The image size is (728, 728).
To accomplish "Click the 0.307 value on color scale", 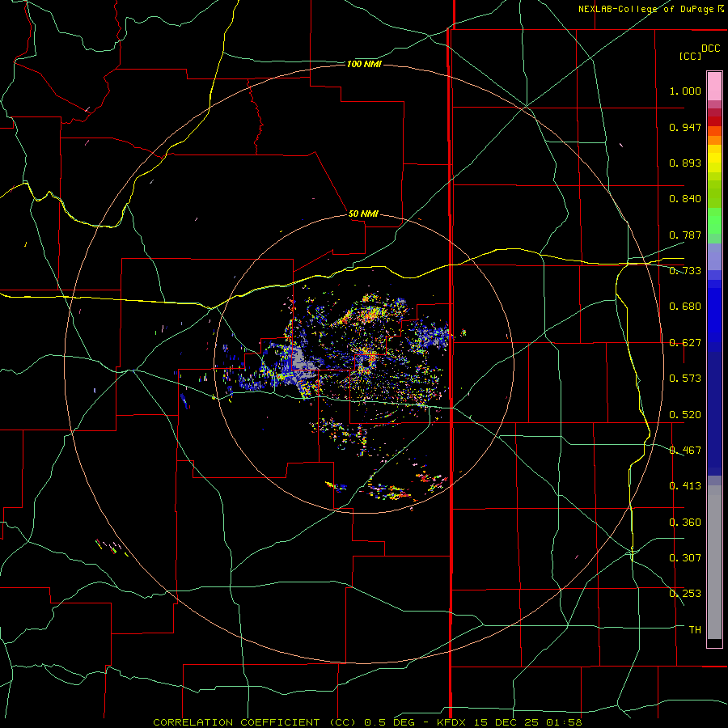I will coord(685,557).
